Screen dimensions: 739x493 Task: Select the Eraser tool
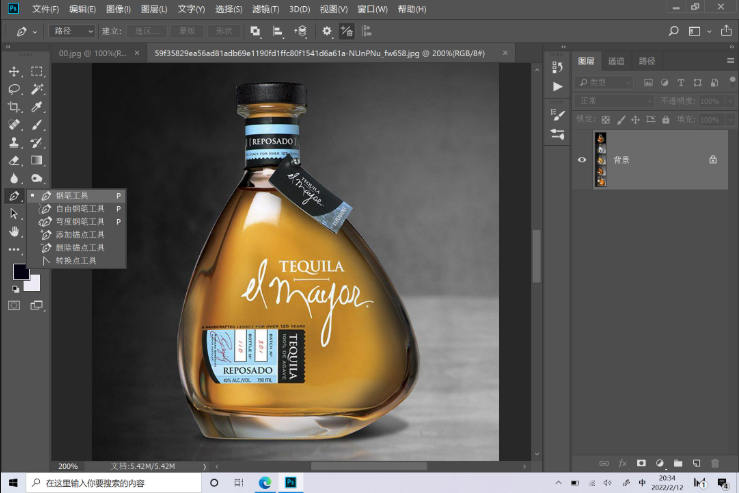pos(14,160)
